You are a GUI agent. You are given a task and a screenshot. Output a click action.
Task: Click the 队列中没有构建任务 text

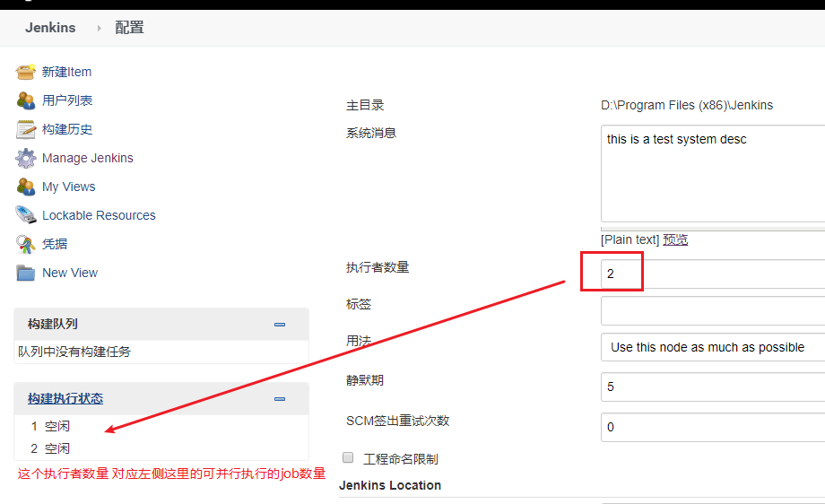[74, 352]
